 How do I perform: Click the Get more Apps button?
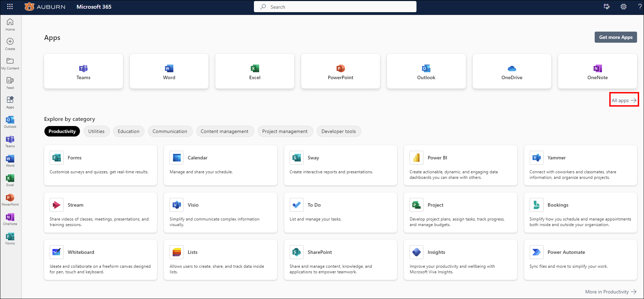tap(616, 37)
